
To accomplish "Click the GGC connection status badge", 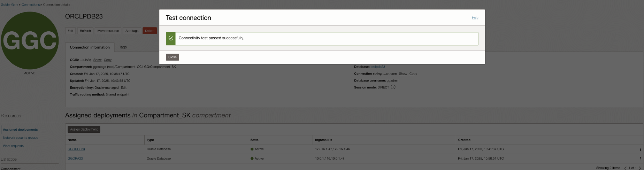I will tap(30, 40).
